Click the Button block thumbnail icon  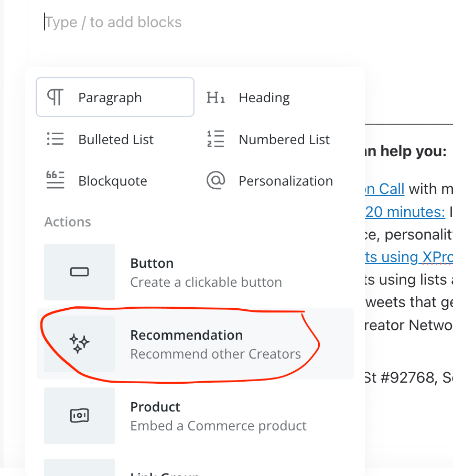click(80, 272)
